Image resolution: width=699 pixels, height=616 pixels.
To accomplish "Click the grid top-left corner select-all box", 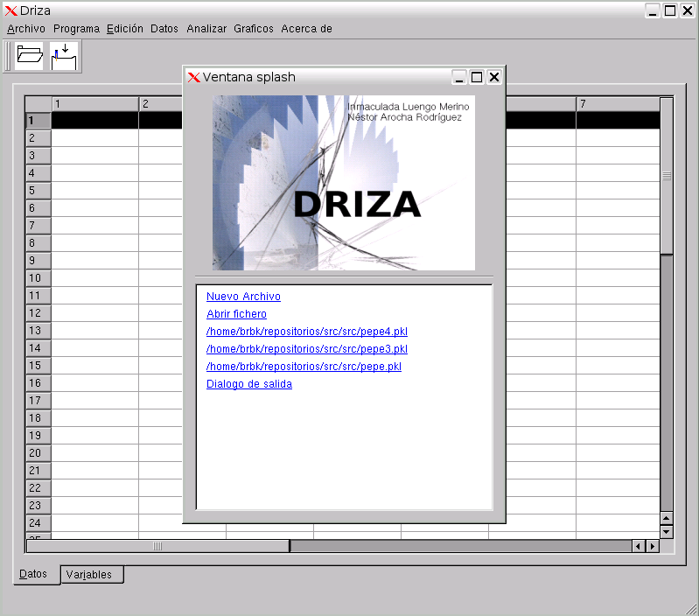I will (38, 104).
